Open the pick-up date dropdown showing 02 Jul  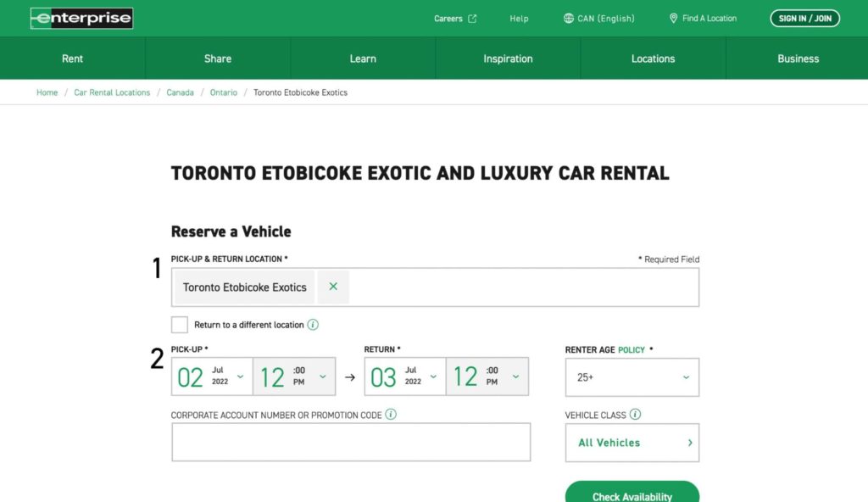point(212,376)
